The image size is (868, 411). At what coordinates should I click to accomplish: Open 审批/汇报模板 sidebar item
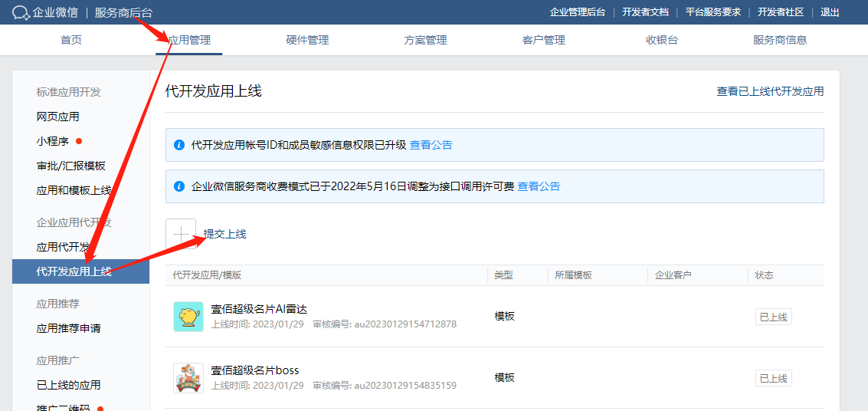70,166
